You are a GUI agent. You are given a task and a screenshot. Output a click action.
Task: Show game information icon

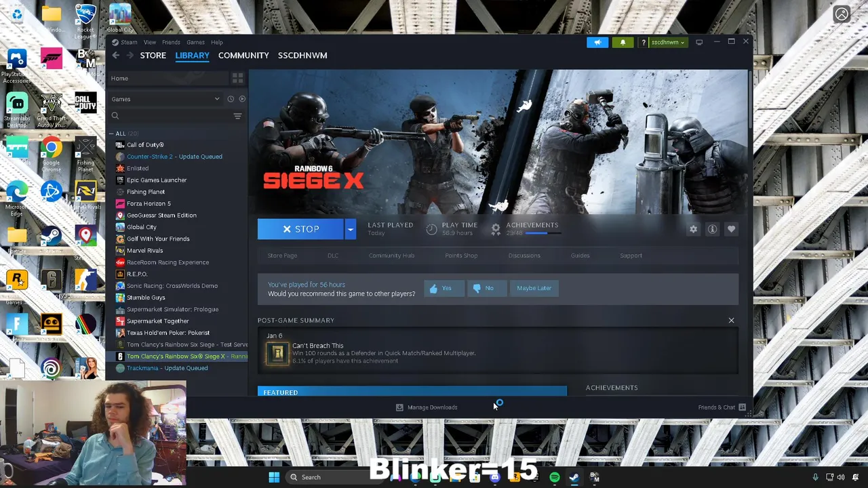pos(712,229)
